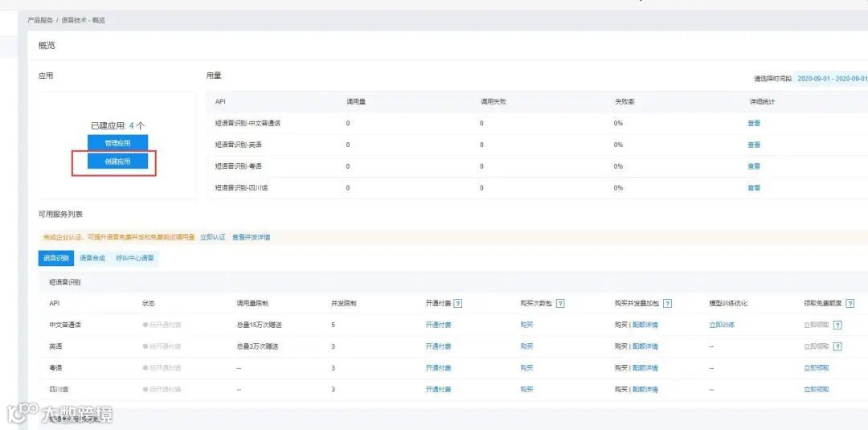
Task: Click the 并发限制 column header
Action: (x=343, y=303)
